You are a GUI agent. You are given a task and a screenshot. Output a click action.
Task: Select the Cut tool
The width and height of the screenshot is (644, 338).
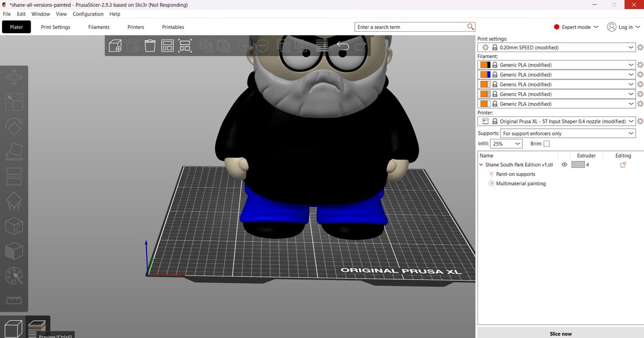pos(14,177)
